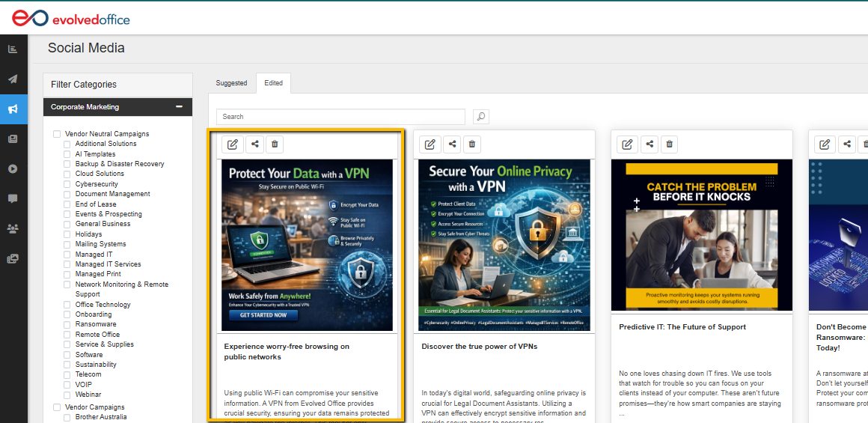Click the evolvedoffice logo
Image resolution: width=868 pixels, height=423 pixels.
(71, 18)
